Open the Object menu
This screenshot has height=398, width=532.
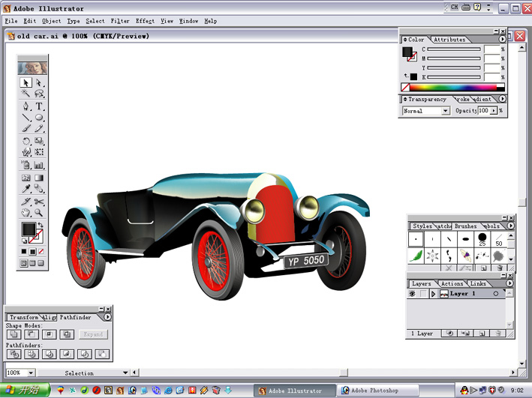pyautogui.click(x=52, y=21)
